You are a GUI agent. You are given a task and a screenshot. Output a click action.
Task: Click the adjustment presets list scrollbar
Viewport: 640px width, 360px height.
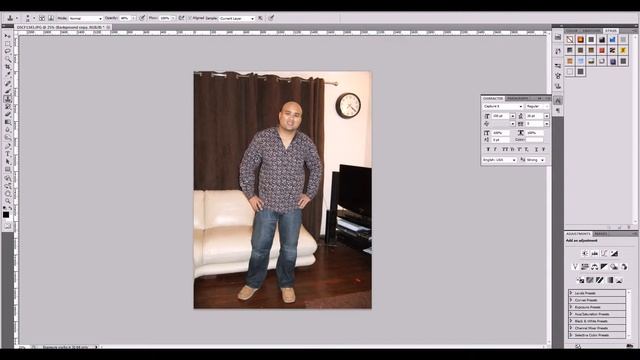pyautogui.click(x=629, y=314)
